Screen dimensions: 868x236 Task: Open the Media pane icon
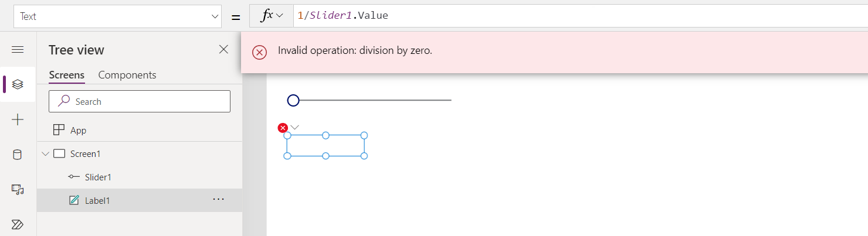[x=18, y=189]
